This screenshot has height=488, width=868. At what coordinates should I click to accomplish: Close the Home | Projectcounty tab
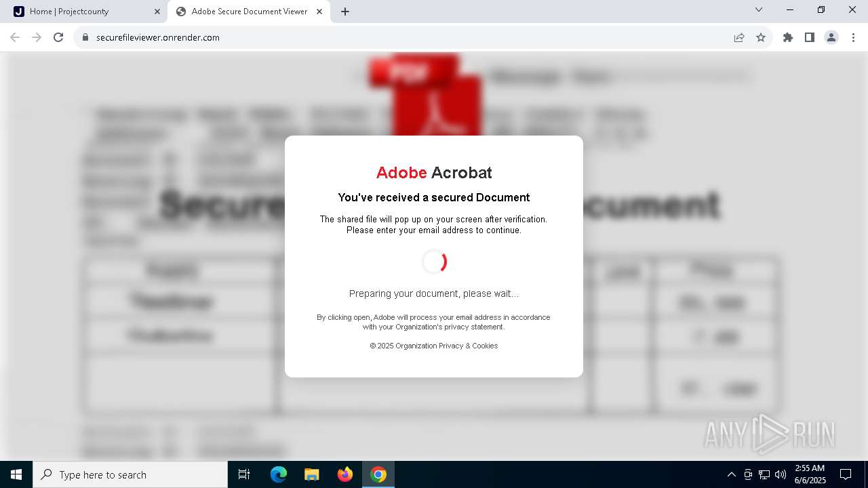(157, 12)
